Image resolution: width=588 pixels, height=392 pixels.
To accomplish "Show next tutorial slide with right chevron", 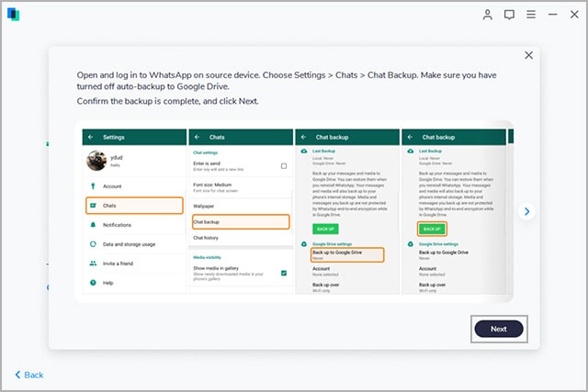I will pos(526,211).
